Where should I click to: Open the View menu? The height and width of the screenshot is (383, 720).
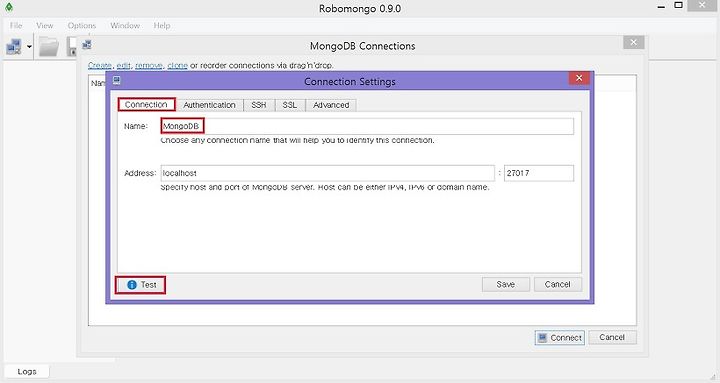point(45,25)
